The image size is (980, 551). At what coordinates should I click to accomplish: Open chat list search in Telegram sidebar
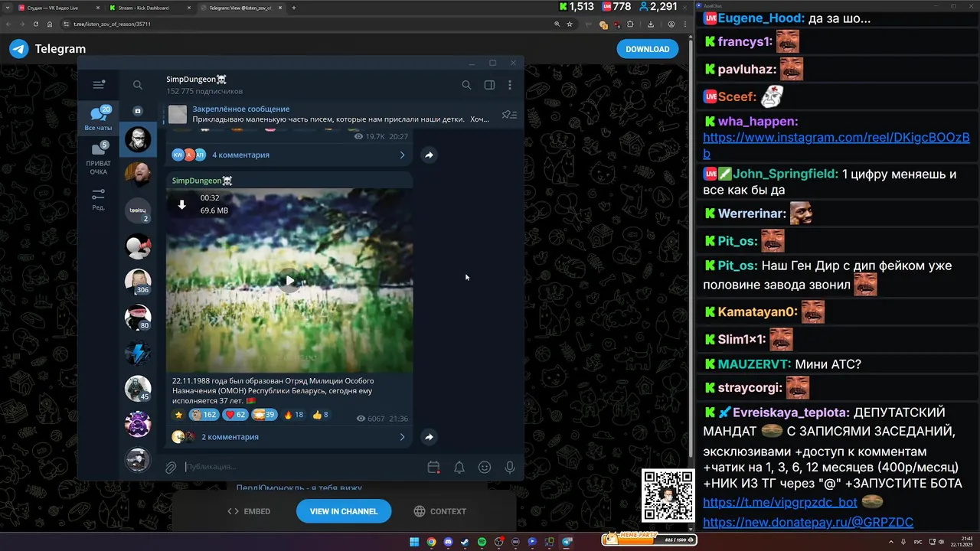tap(138, 85)
